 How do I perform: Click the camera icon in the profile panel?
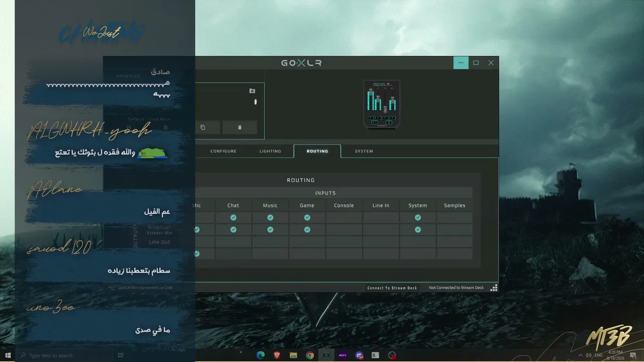252,91
